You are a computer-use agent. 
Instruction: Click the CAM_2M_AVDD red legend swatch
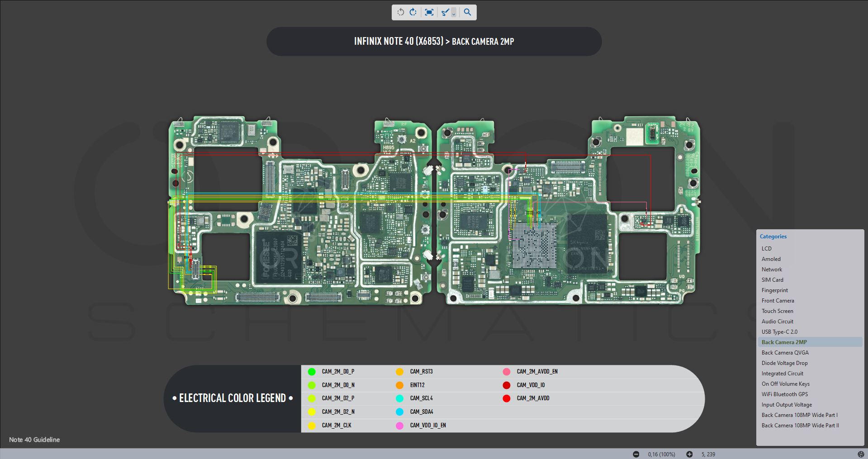tap(507, 398)
